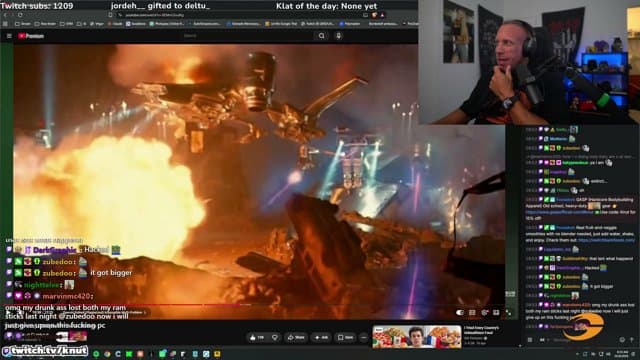Open the recommended food video thumbnail

(x=417, y=337)
